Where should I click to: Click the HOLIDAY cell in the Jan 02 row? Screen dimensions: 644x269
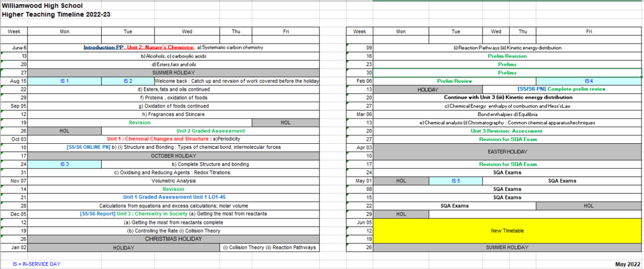click(124, 248)
